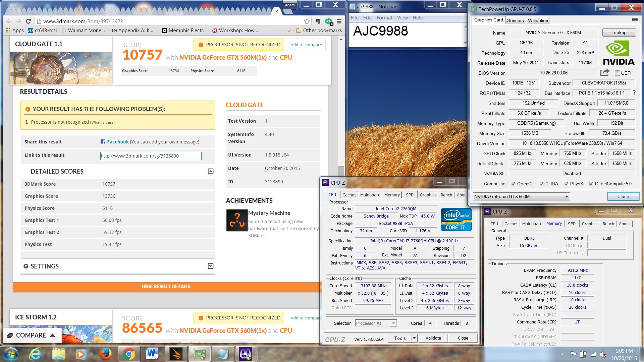Toggle the PhysX checkbox in GPU-Z
The height and width of the screenshot is (362, 644).
coord(566,184)
